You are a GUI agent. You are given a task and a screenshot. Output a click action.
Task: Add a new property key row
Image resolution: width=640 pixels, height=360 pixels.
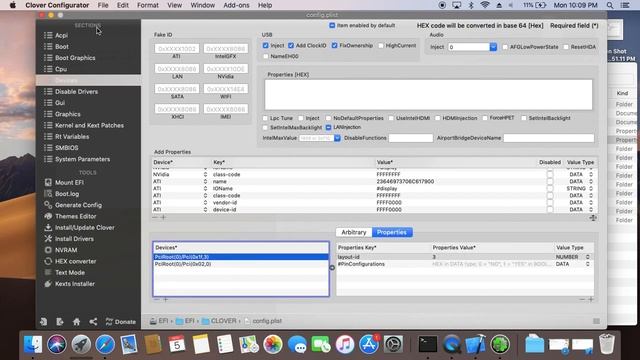(x=591, y=300)
